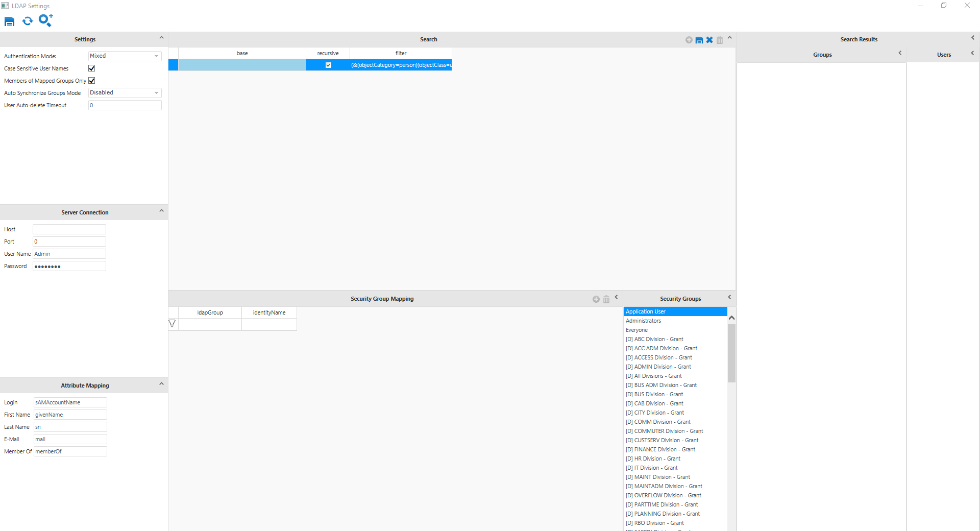Add a Security Group Mapping with plus icon

coord(596,300)
